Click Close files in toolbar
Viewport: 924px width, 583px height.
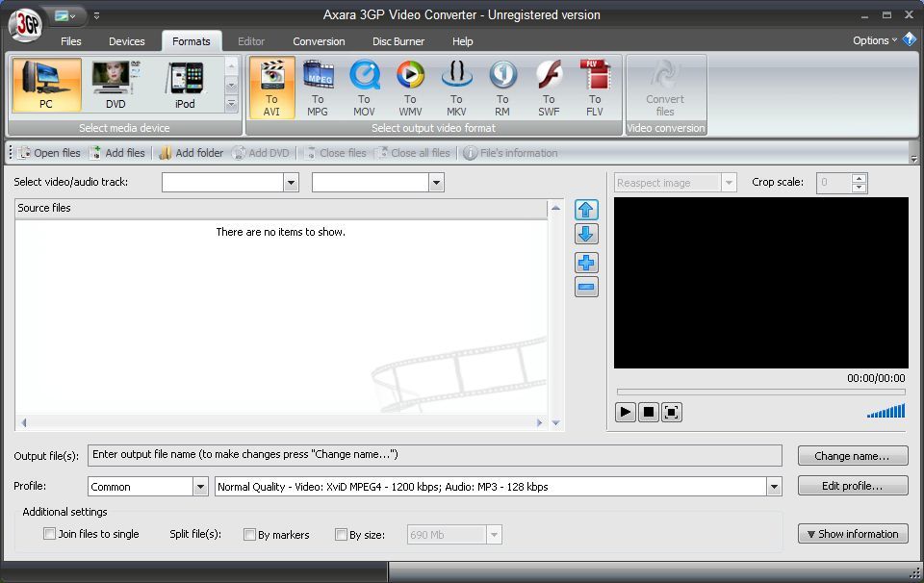[335, 153]
